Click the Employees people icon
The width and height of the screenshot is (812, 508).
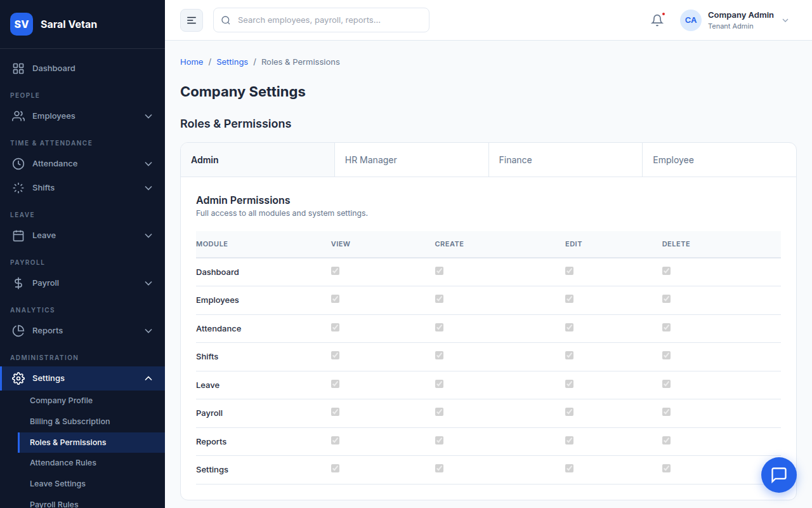tap(18, 116)
